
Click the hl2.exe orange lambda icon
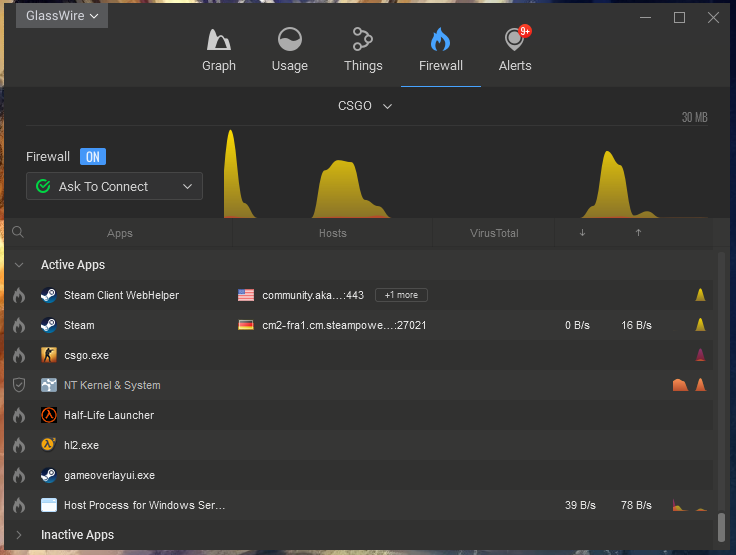(x=49, y=445)
